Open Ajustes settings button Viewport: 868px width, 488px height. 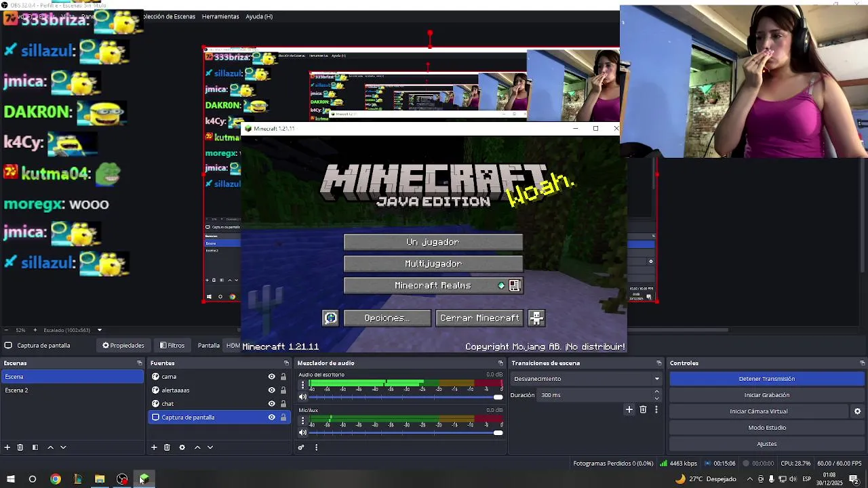(x=767, y=444)
